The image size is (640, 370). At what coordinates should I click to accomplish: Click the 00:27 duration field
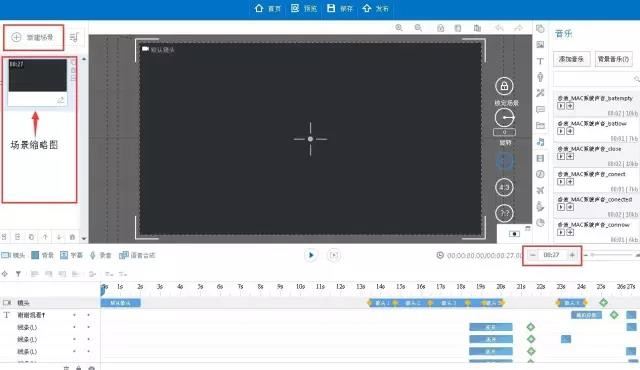pyautogui.click(x=551, y=255)
